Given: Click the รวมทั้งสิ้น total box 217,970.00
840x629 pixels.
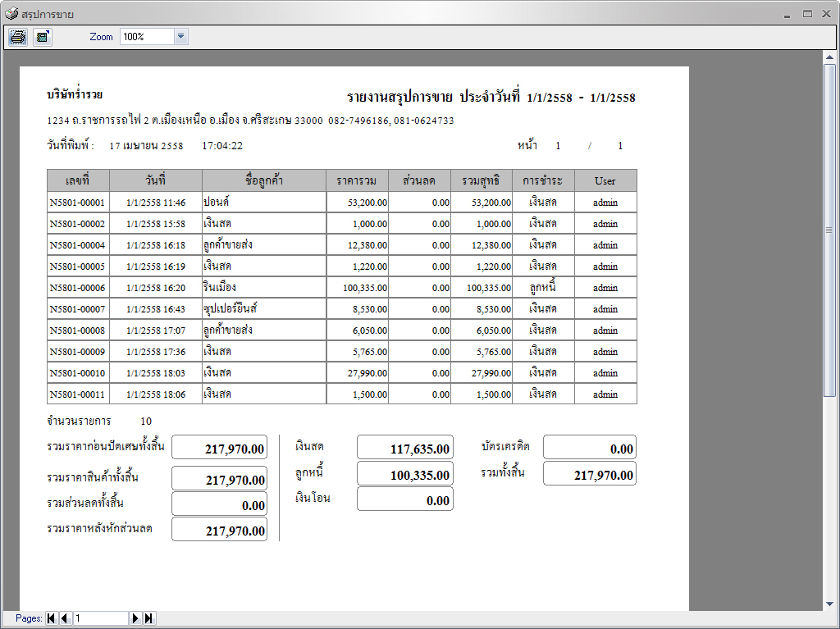Looking at the screenshot, I should coord(590,474).
